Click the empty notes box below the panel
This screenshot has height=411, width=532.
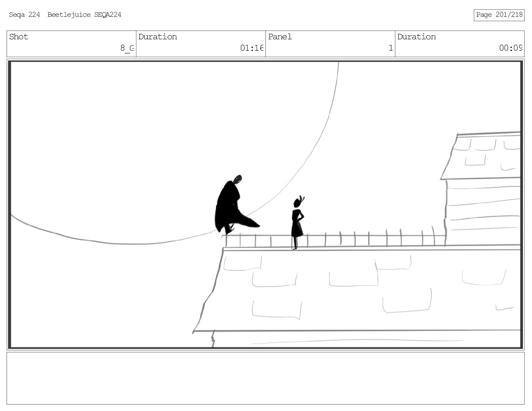click(x=265, y=378)
